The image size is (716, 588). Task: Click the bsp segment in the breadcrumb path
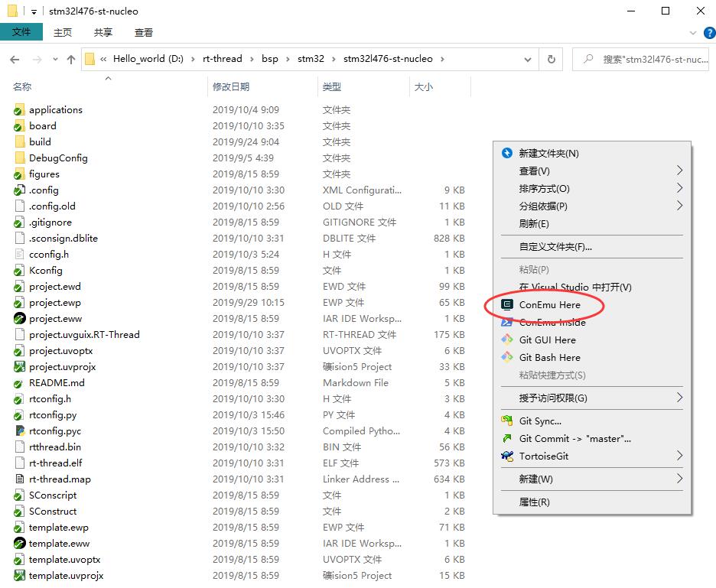[x=269, y=59]
